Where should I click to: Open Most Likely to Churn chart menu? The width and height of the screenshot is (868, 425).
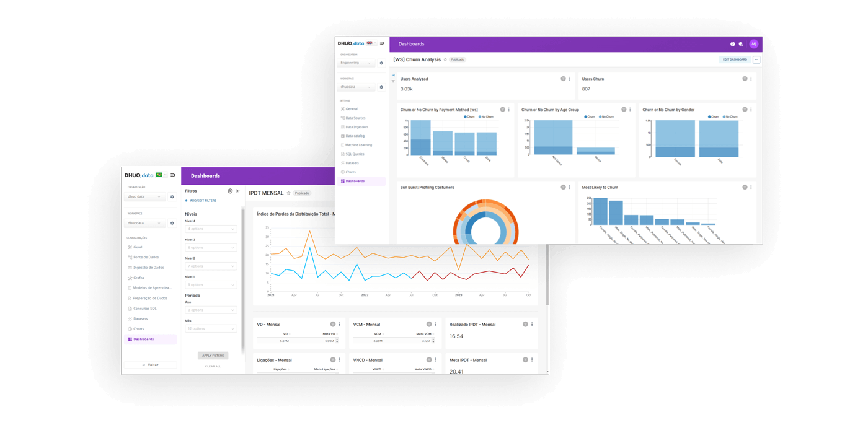pyautogui.click(x=751, y=187)
